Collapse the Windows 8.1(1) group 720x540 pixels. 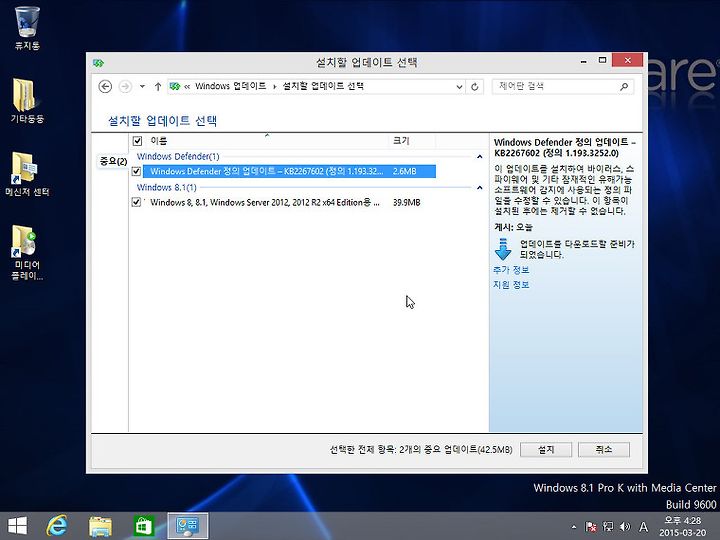point(479,187)
